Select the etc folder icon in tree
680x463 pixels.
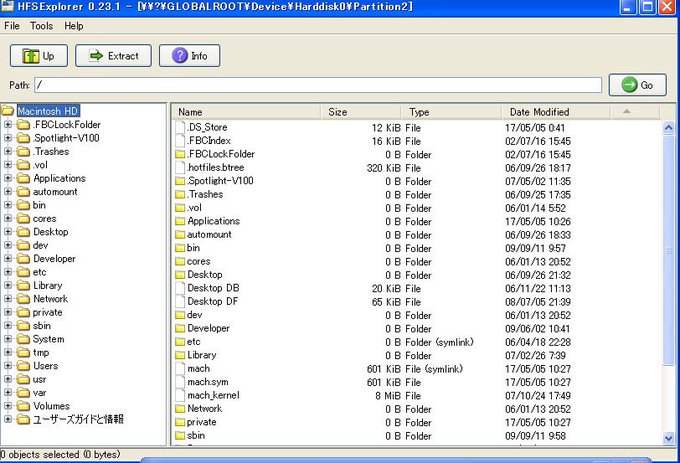coord(23,272)
